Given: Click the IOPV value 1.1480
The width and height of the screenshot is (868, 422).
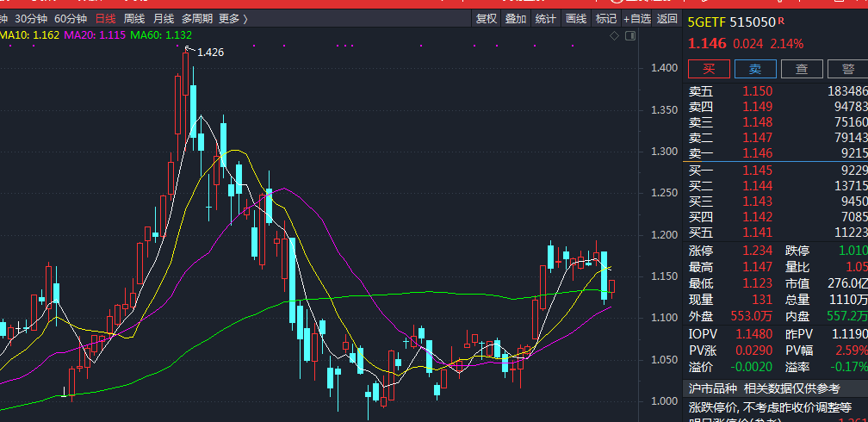Looking at the screenshot, I should coord(754,334).
